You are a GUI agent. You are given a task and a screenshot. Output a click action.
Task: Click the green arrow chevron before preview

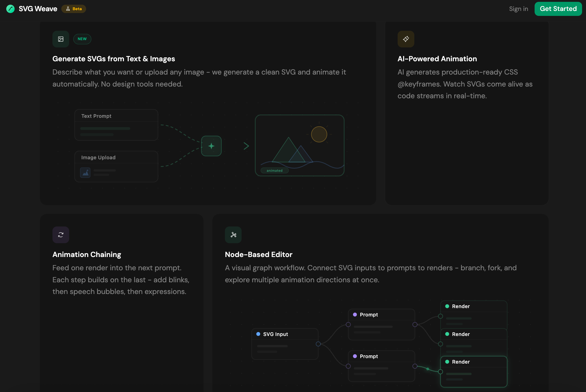point(246,146)
